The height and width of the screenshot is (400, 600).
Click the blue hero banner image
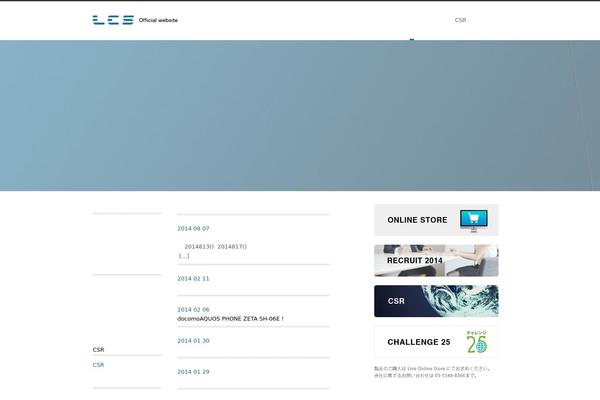point(300,116)
